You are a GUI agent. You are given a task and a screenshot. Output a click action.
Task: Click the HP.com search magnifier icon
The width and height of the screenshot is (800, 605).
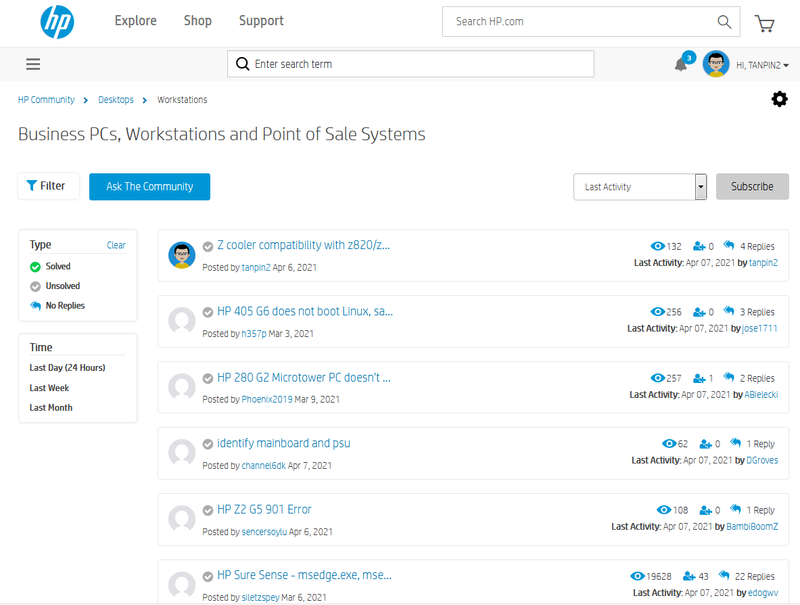725,22
